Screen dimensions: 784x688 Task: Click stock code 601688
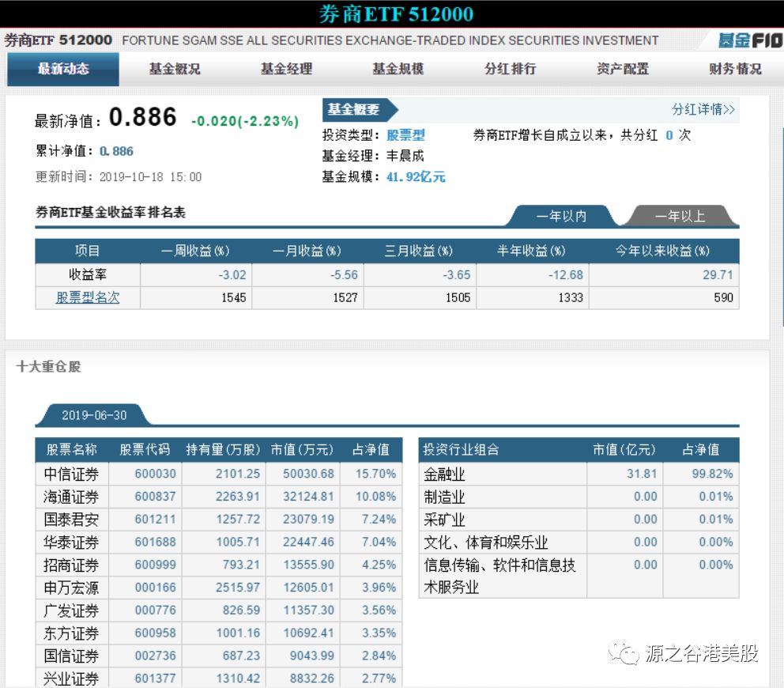[x=155, y=542]
